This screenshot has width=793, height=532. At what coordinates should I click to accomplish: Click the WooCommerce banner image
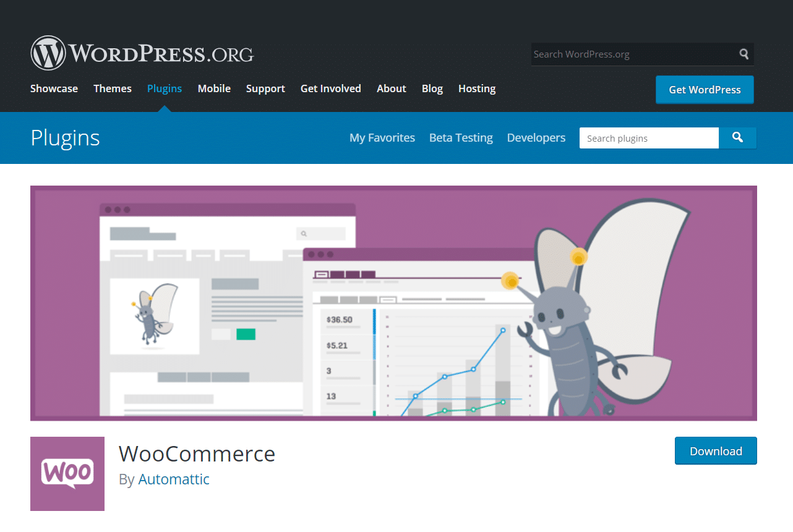click(393, 303)
